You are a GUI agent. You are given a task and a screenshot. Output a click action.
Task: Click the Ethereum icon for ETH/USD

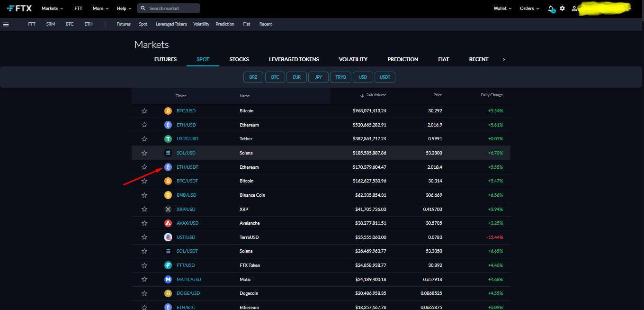coord(168,125)
